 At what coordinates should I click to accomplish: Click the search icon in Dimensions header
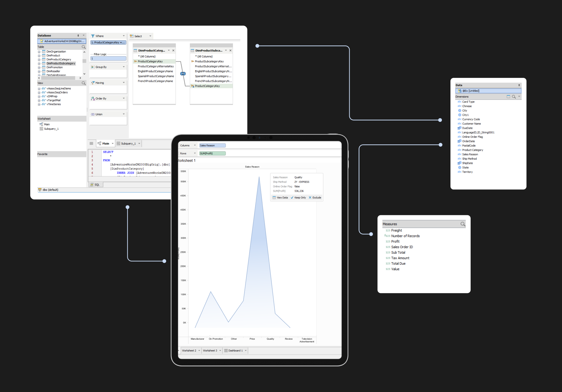pos(514,97)
